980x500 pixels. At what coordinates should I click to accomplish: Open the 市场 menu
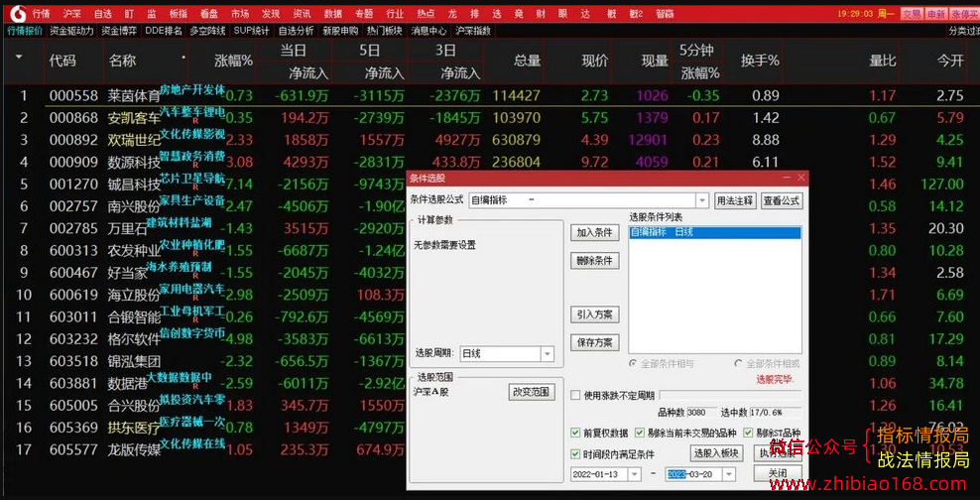pyautogui.click(x=239, y=13)
